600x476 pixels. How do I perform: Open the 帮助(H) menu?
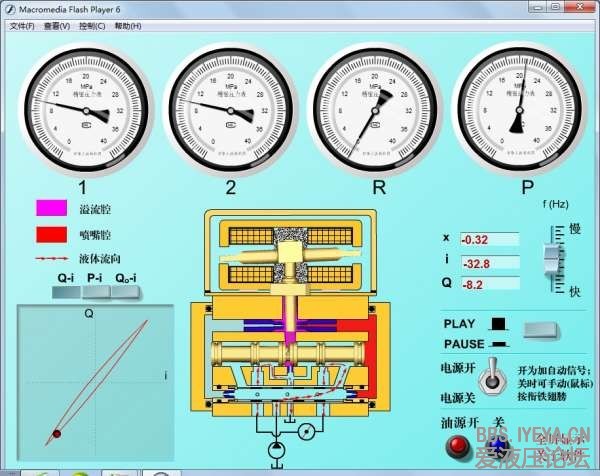[x=128, y=26]
